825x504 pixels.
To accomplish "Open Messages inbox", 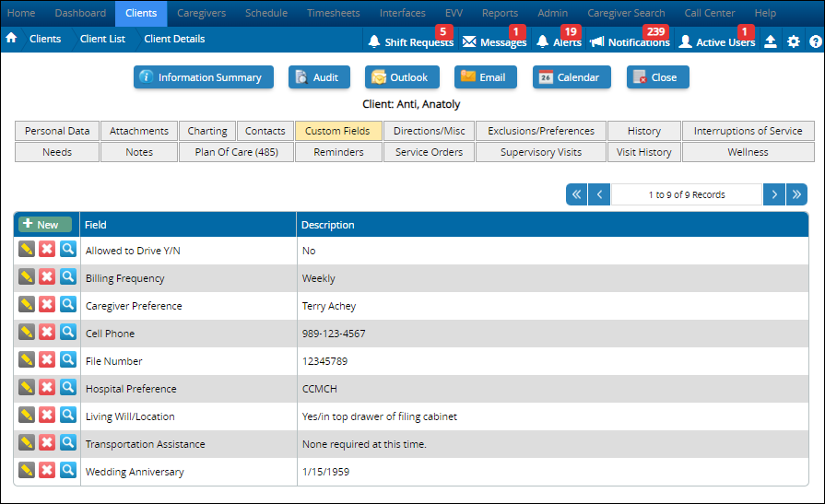I will coord(494,41).
